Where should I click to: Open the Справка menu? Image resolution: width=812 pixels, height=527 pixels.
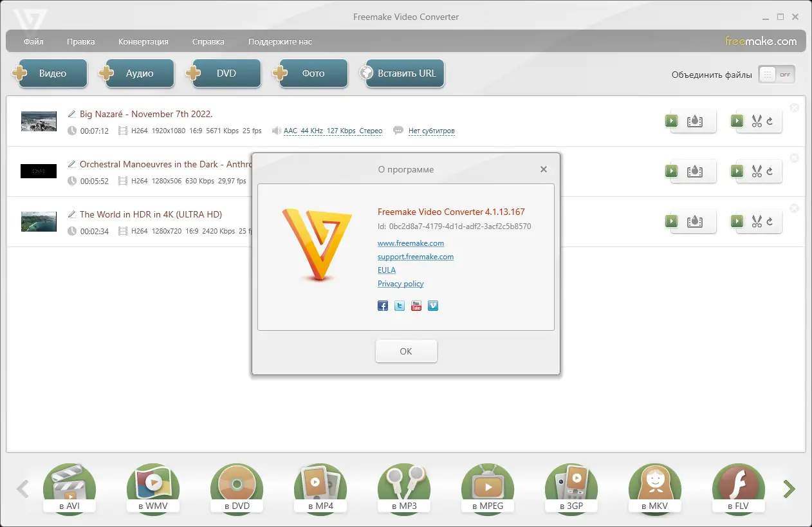click(208, 42)
